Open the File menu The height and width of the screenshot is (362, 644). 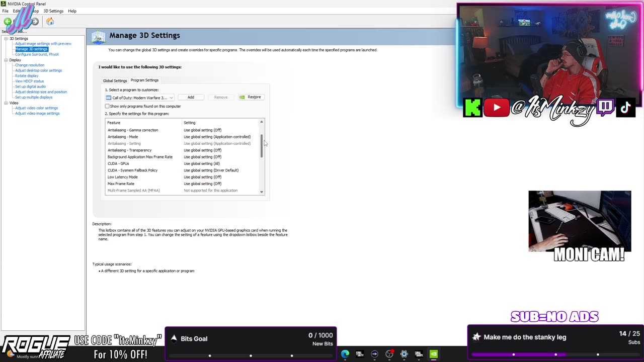(5, 11)
